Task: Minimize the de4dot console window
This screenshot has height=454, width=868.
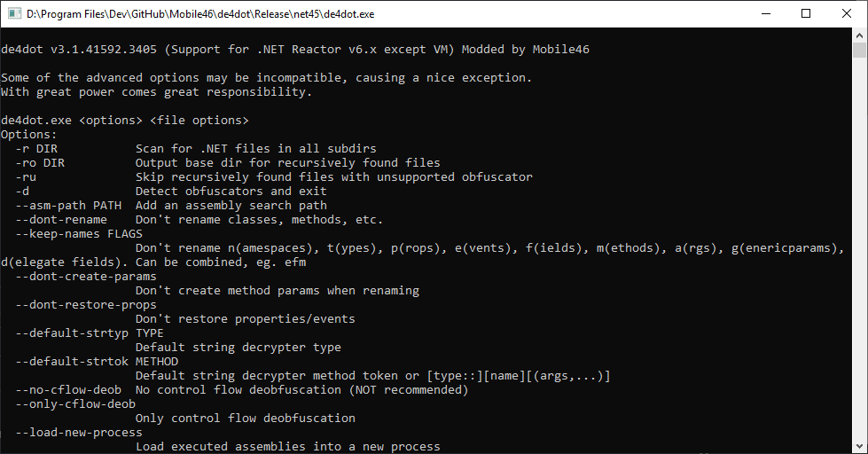Action: pyautogui.click(x=766, y=14)
